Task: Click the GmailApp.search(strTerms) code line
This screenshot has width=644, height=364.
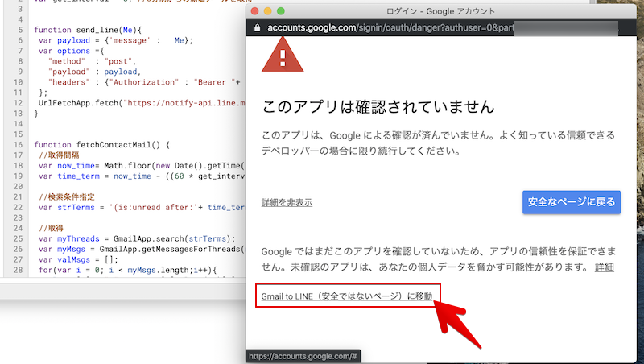Action: [137, 238]
